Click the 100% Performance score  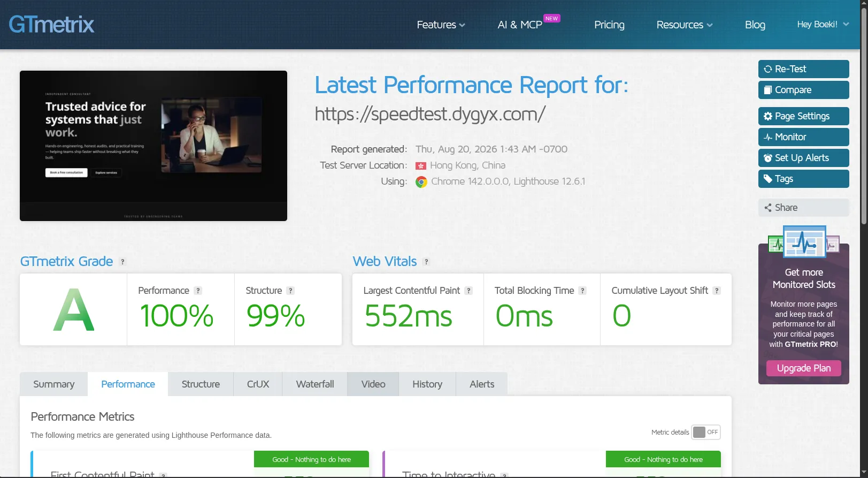(x=176, y=316)
